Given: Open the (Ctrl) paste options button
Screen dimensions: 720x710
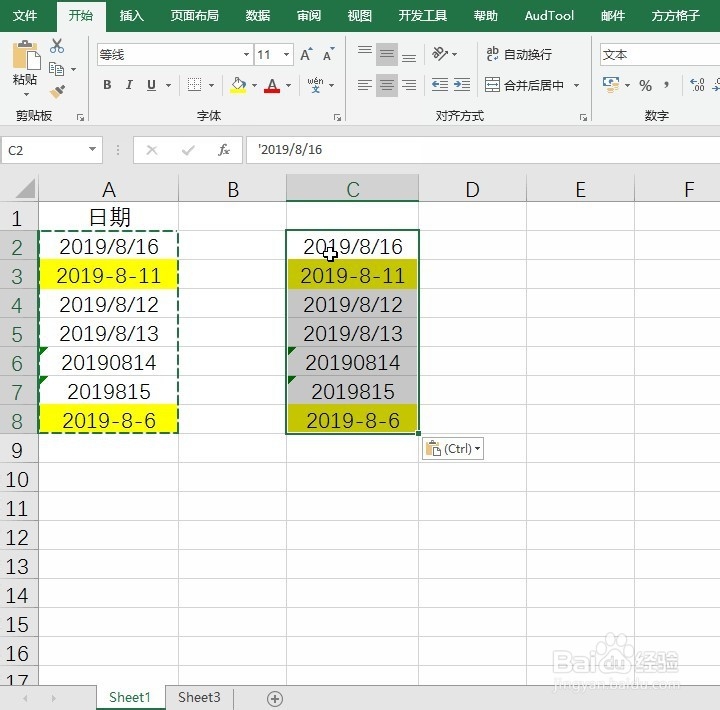Looking at the screenshot, I should pos(453,448).
